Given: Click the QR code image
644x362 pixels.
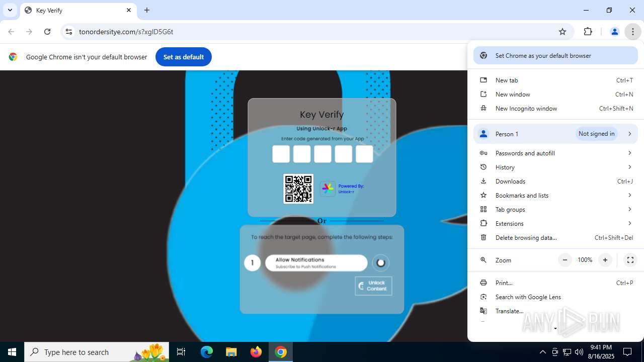Looking at the screenshot, I should pos(298,189).
